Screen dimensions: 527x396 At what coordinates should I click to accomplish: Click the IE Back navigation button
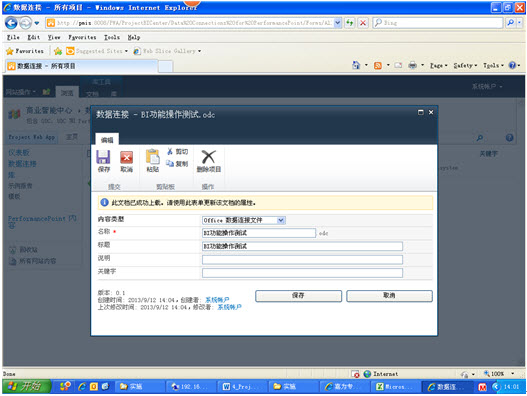[x=11, y=23]
